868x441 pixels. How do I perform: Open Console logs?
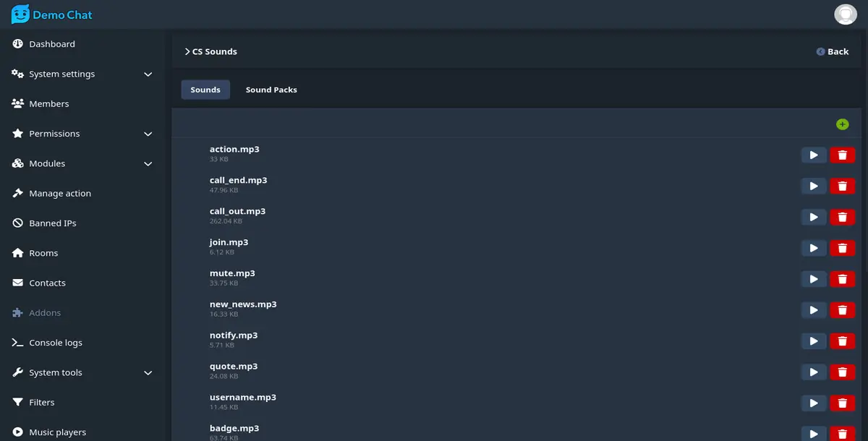[54, 342]
